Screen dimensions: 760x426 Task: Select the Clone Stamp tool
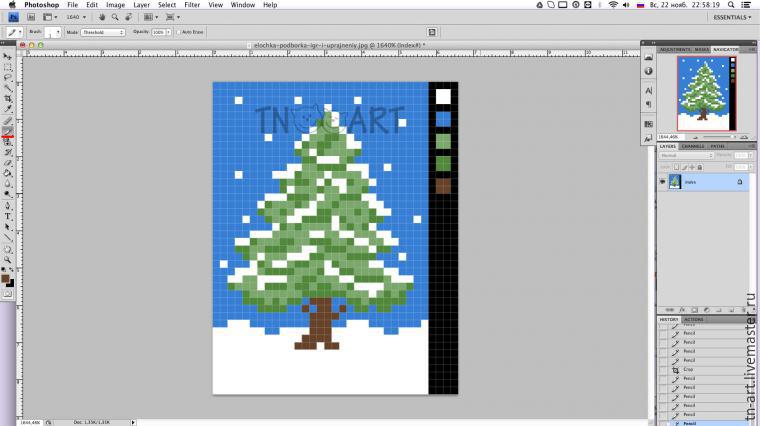point(7,142)
